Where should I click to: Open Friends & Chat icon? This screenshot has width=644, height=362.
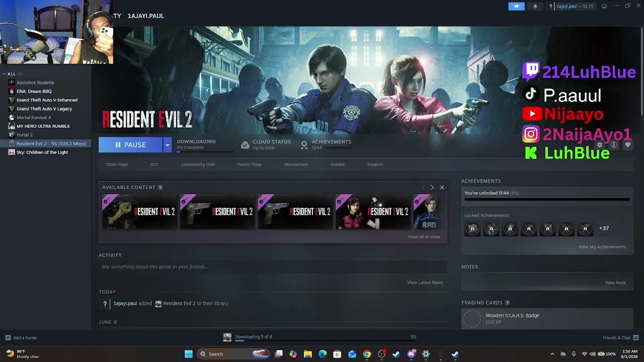tap(636, 338)
